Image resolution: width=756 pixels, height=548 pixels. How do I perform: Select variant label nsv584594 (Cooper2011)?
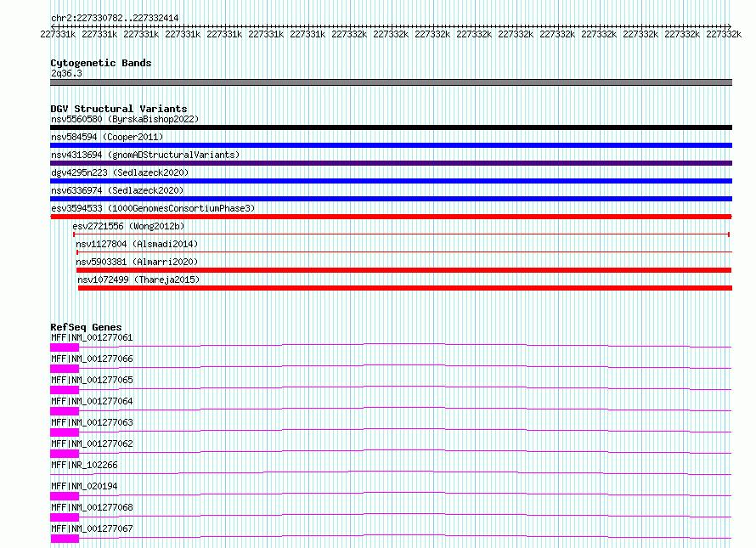107,137
